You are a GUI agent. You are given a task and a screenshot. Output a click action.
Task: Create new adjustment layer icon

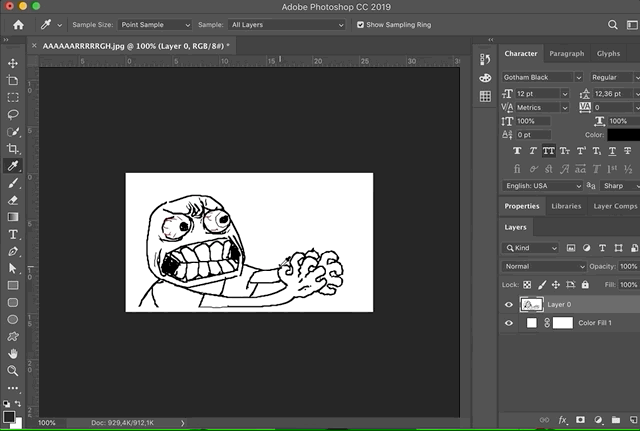pyautogui.click(x=598, y=420)
